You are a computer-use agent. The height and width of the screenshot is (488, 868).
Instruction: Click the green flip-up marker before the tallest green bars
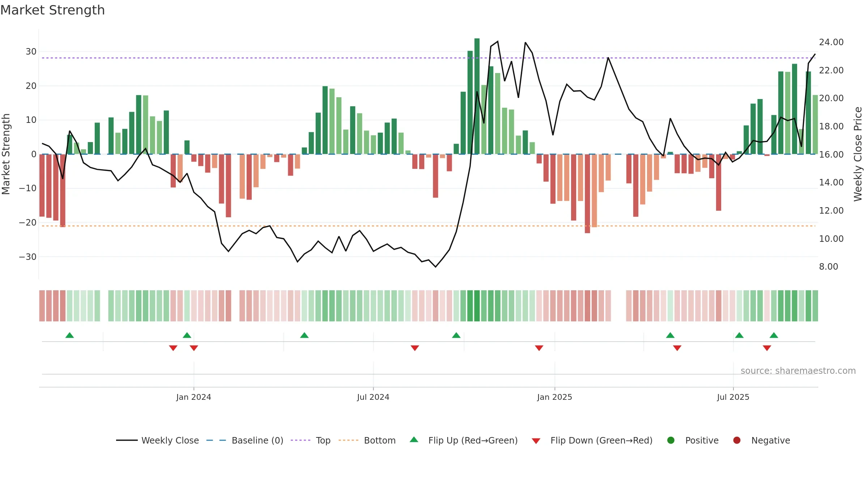click(456, 335)
